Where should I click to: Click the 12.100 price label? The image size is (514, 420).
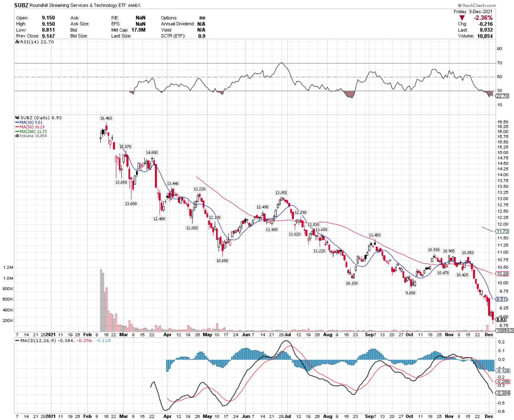tap(215, 218)
